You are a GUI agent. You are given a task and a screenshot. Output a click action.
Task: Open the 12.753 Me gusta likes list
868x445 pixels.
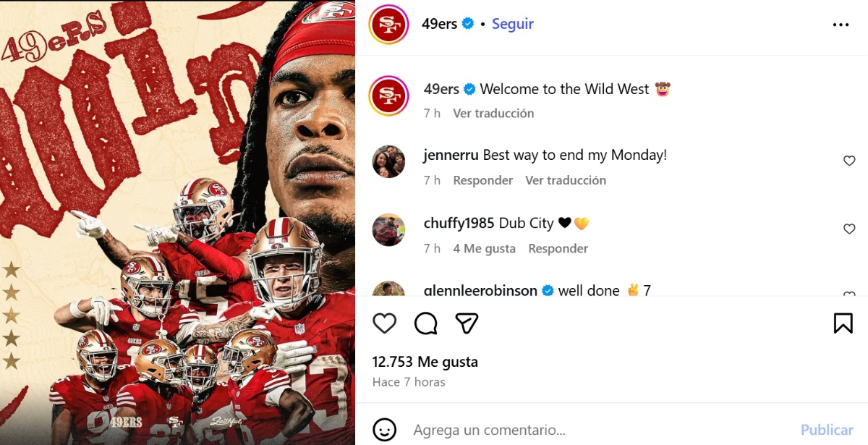coord(425,362)
